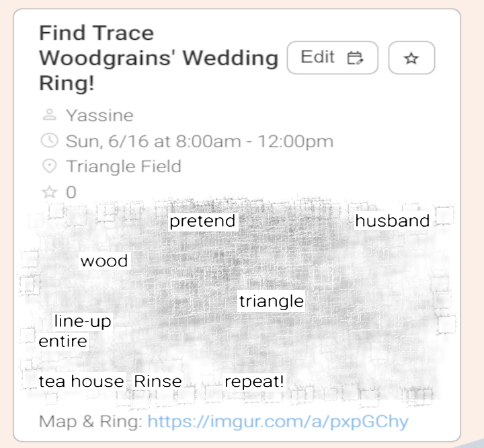Click the word 'husband' in the description
This screenshot has height=448, width=484.
click(392, 221)
